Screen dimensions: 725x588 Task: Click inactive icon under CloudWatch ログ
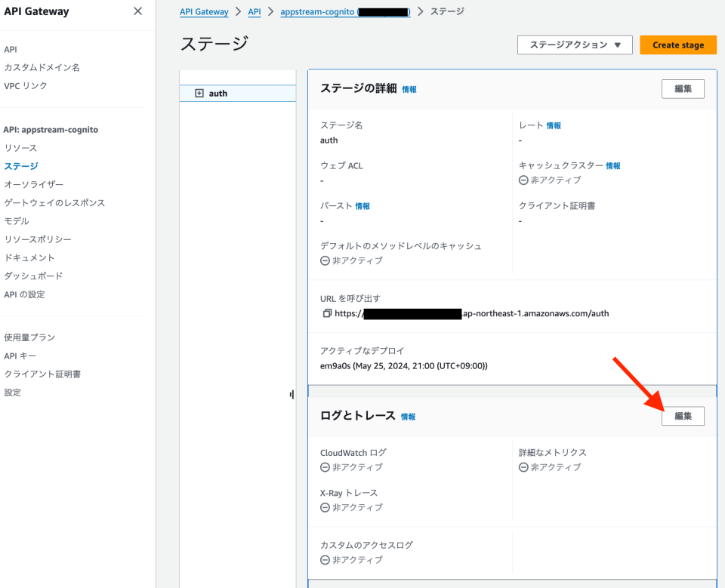click(x=325, y=467)
